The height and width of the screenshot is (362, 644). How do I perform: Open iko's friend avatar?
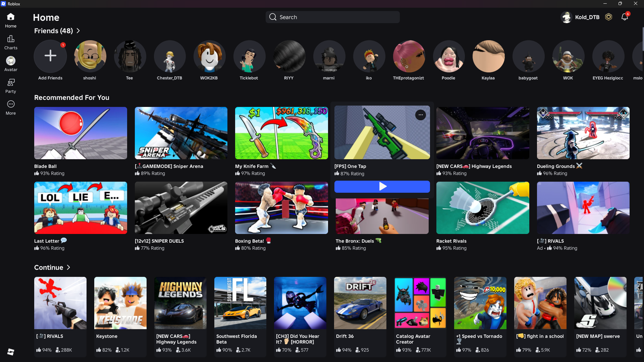click(x=369, y=56)
